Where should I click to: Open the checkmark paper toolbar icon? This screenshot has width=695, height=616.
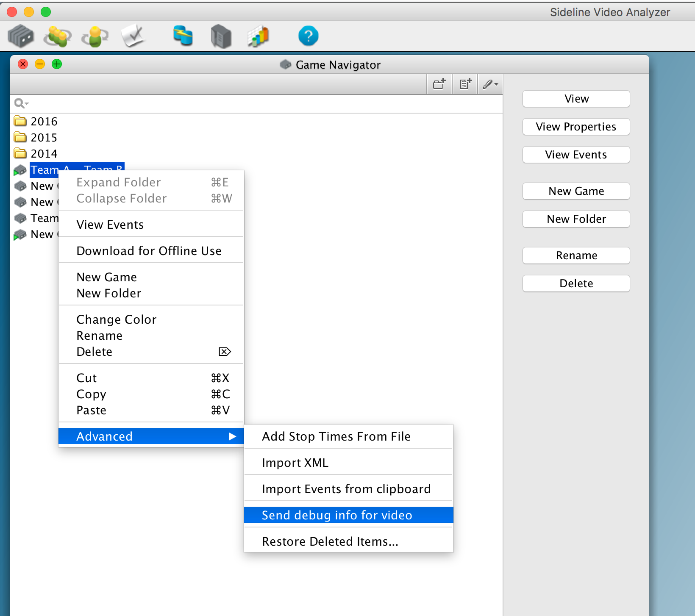pos(133,36)
